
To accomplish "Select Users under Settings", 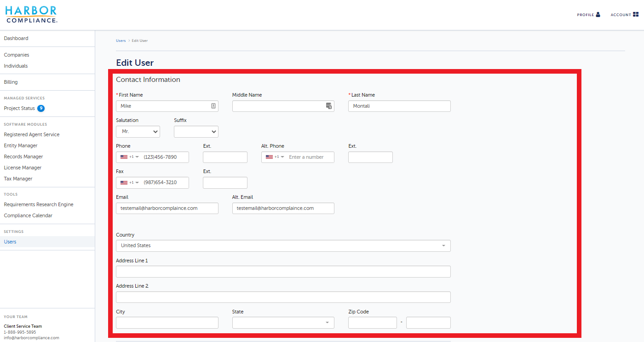I will [x=10, y=242].
